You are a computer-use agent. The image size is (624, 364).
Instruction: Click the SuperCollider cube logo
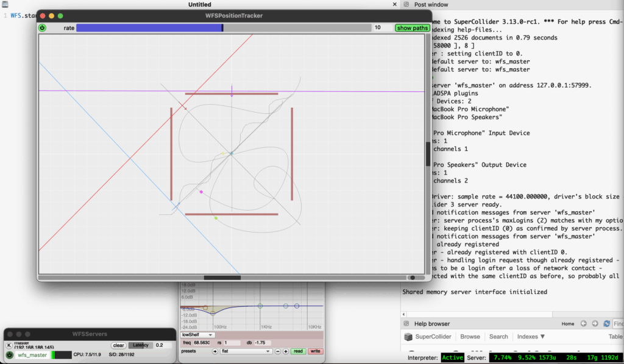coord(408,337)
